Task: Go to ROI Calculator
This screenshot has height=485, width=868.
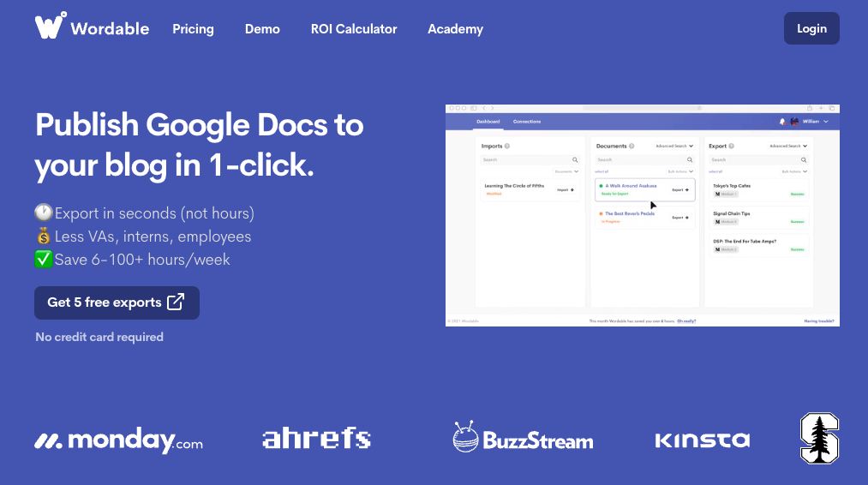Action: 354,29
